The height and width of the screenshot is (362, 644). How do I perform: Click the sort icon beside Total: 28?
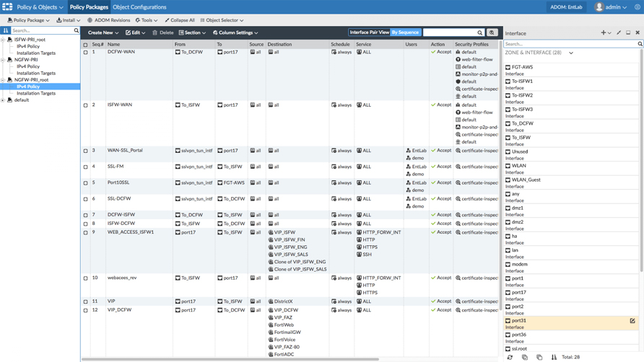click(x=554, y=357)
